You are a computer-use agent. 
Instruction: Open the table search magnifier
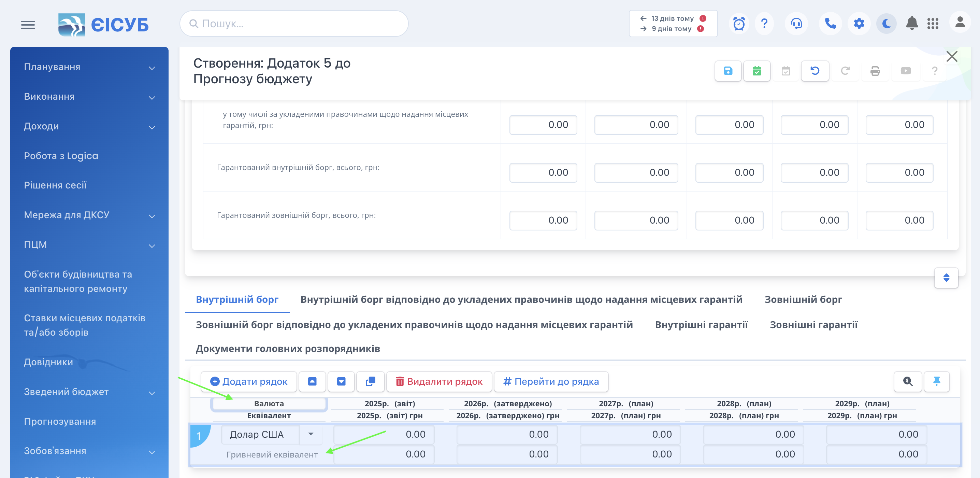point(908,381)
